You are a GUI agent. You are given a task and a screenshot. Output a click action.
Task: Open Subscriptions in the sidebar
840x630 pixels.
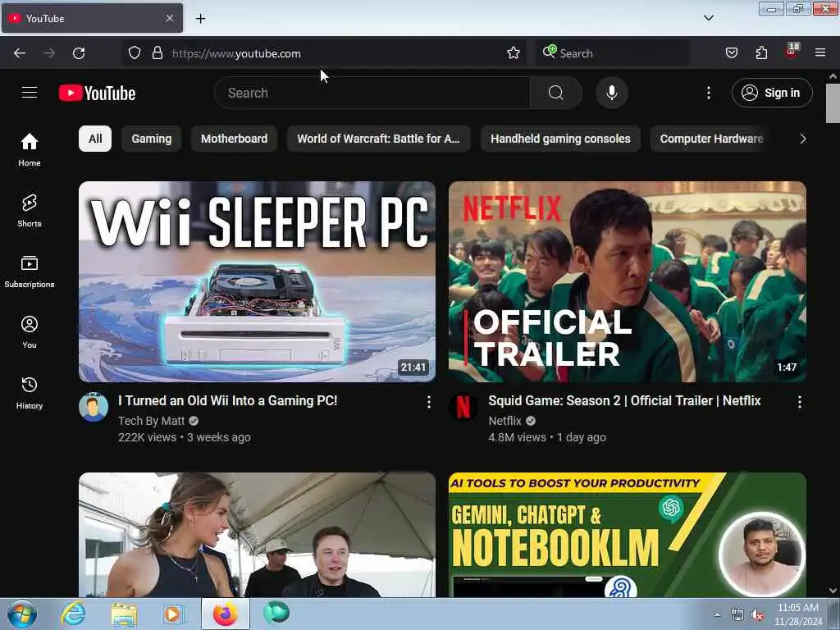coord(30,272)
